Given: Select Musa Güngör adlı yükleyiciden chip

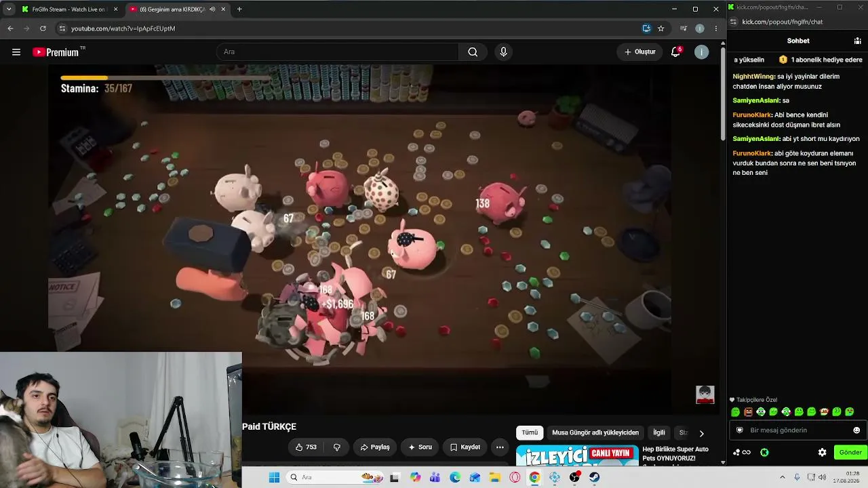Looking at the screenshot, I should click(x=595, y=432).
